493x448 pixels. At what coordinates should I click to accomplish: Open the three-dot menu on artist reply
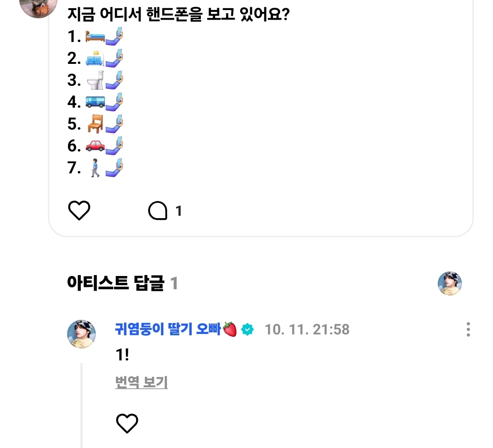pos(468,329)
